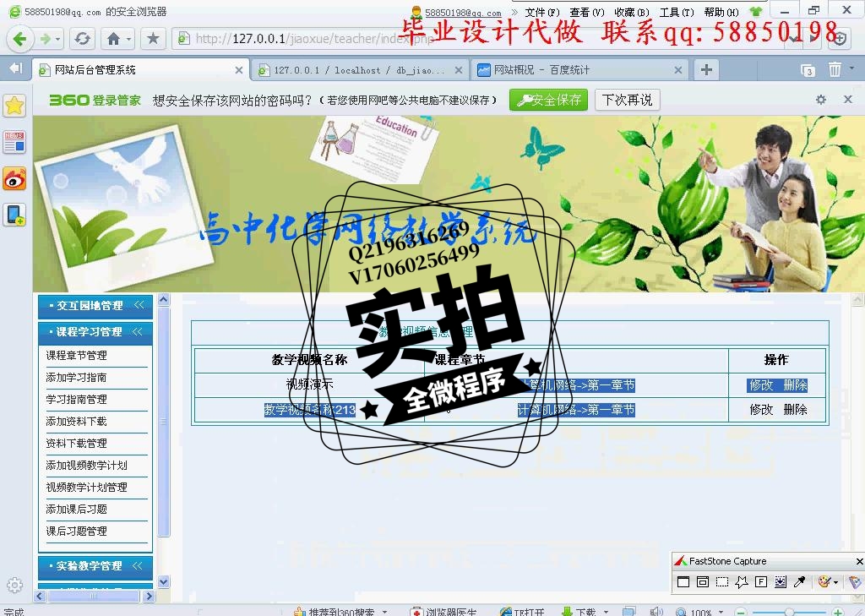Open sidebar settings gear at bottom

coord(15,585)
